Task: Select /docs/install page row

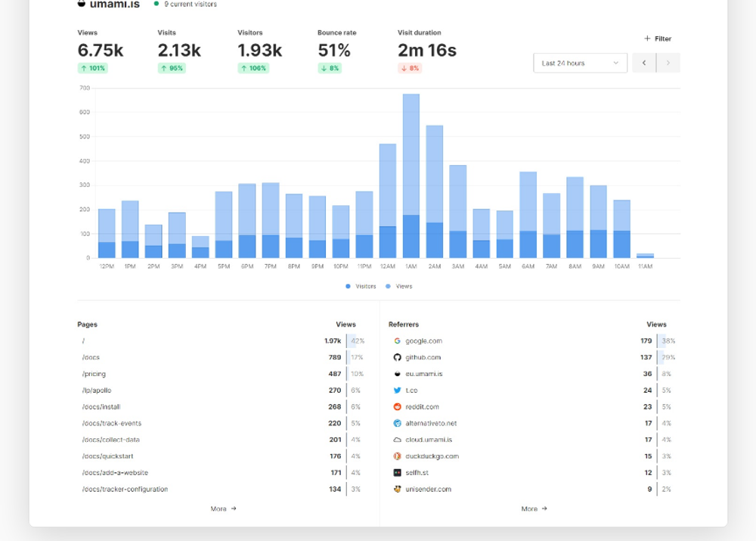Action: [x=224, y=407]
